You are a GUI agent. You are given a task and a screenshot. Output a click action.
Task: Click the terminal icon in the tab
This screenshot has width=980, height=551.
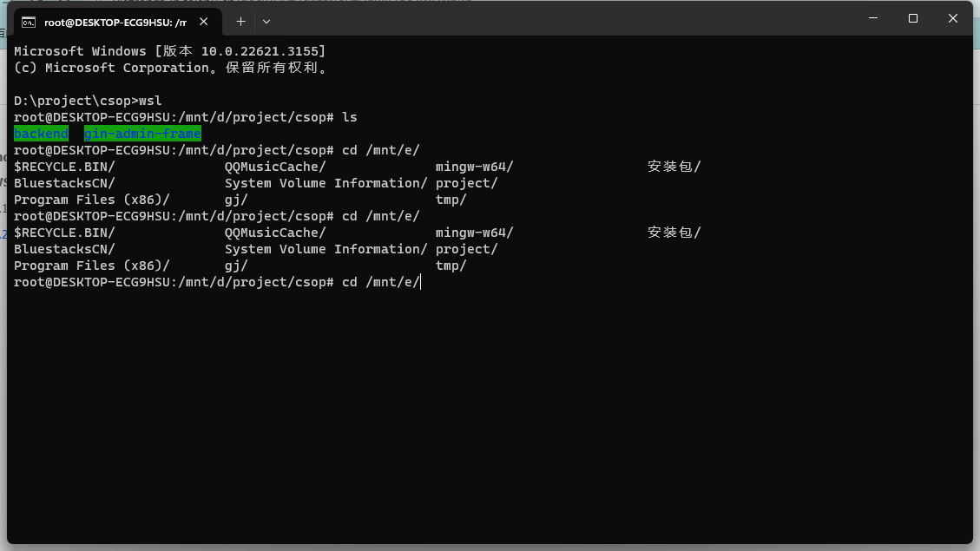point(28,23)
